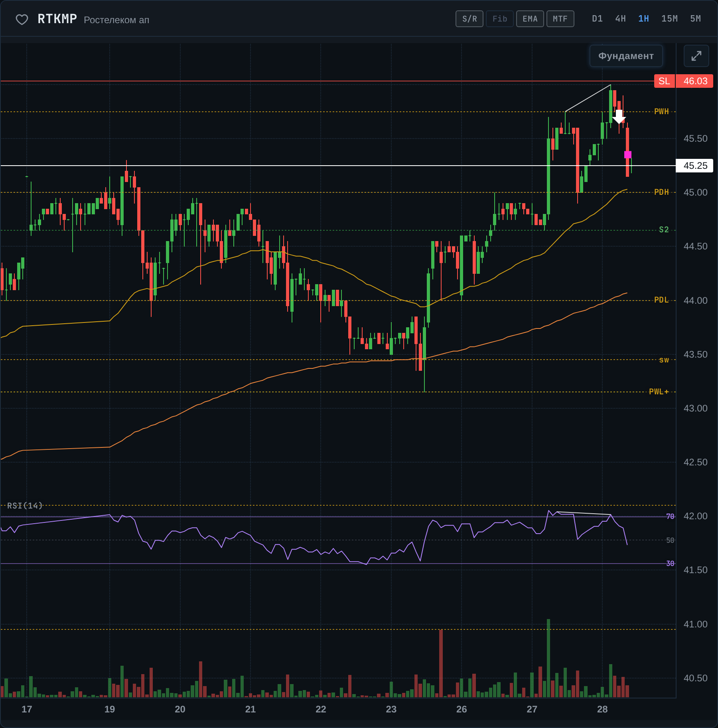
Task: Click the RSI(14) indicator label
Action: pyautogui.click(x=25, y=506)
